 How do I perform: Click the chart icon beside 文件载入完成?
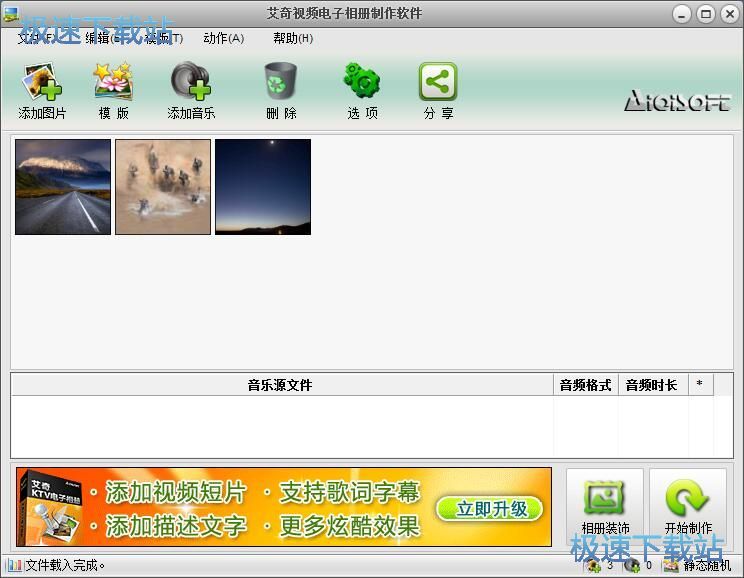pos(13,565)
